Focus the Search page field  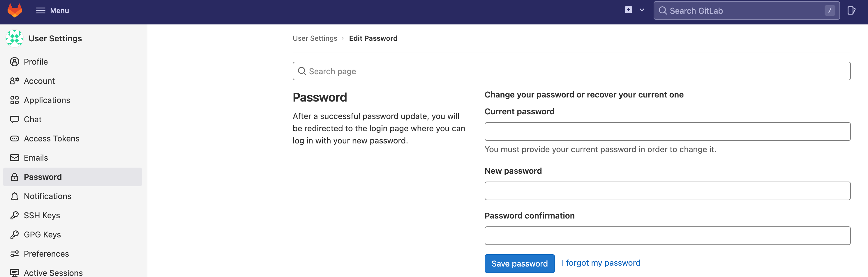point(571,71)
